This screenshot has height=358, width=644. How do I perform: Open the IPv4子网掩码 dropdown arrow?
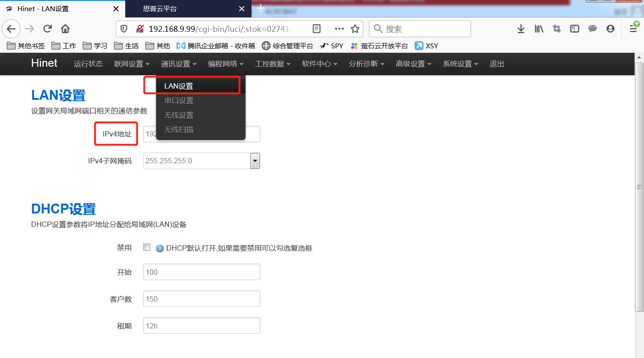click(x=254, y=161)
